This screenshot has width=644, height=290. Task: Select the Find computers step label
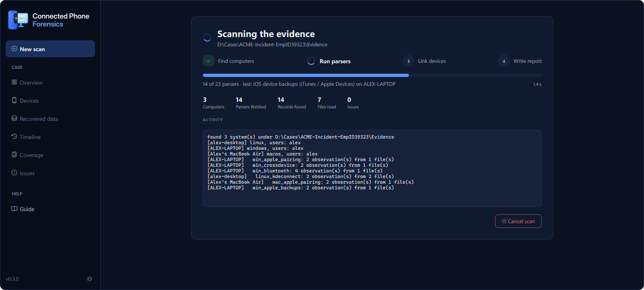tap(236, 61)
